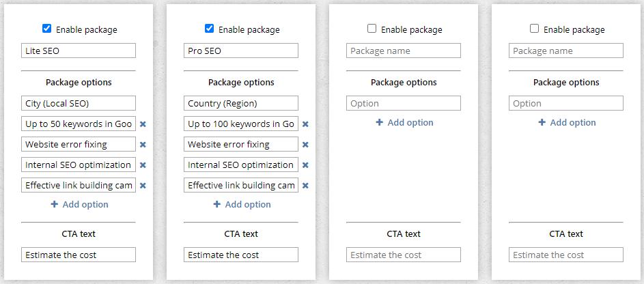Click the third package's empty Package name field
The image size is (644, 284).
point(403,51)
